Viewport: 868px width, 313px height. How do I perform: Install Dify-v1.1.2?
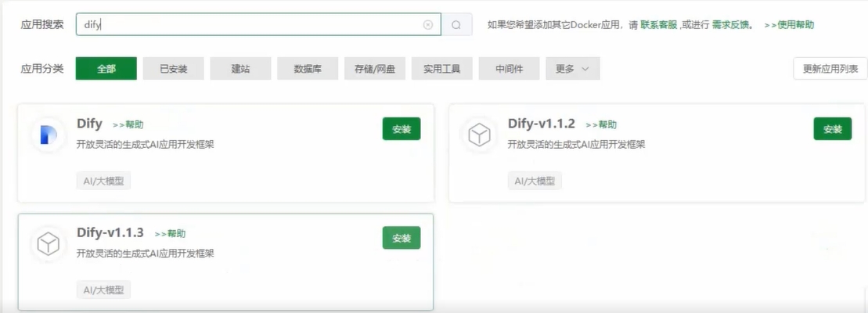coord(833,129)
